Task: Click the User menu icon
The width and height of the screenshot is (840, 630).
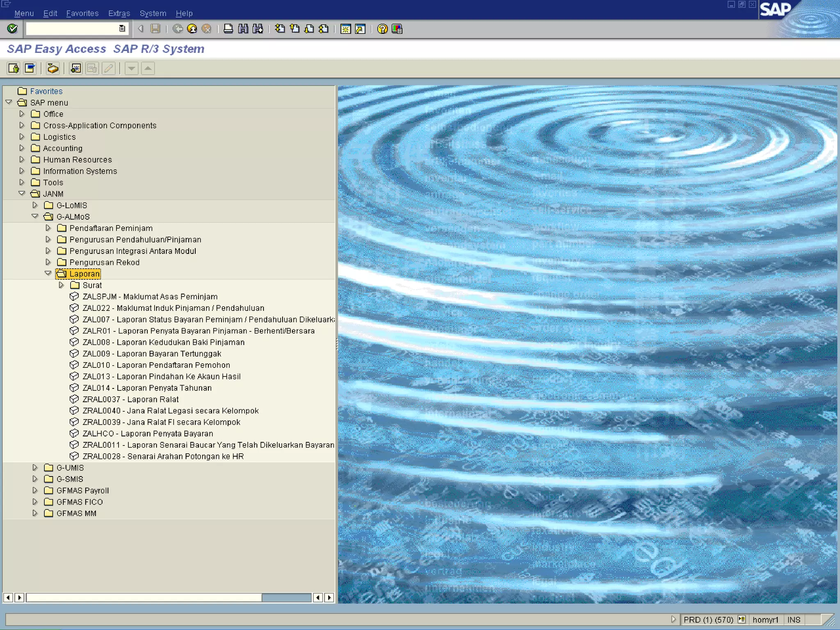Action: tap(14, 68)
